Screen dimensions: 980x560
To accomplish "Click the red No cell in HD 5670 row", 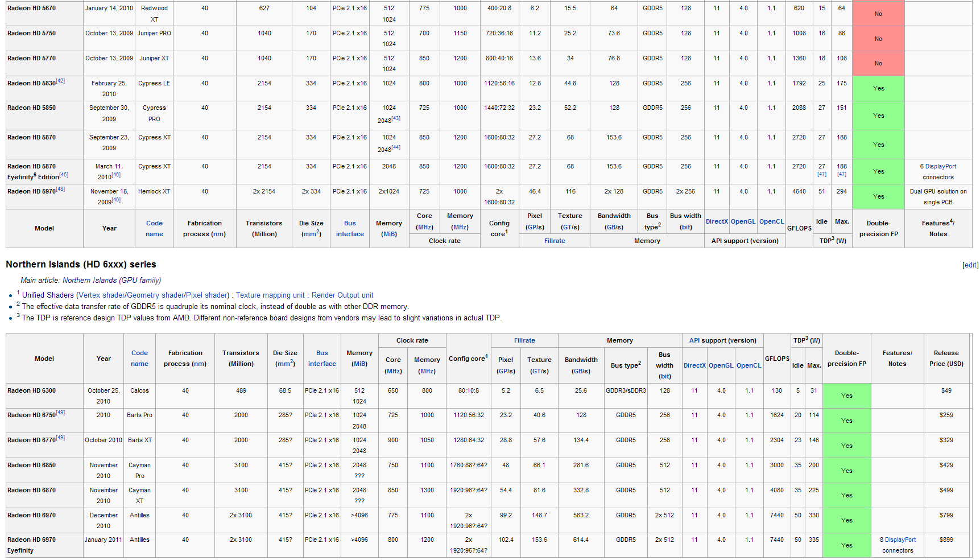I will 878,14.
